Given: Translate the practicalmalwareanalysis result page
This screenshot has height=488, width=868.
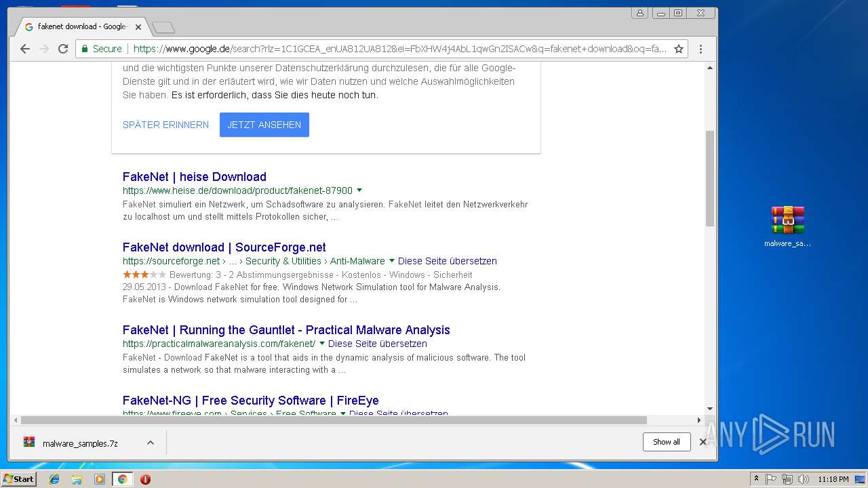Looking at the screenshot, I should [378, 344].
